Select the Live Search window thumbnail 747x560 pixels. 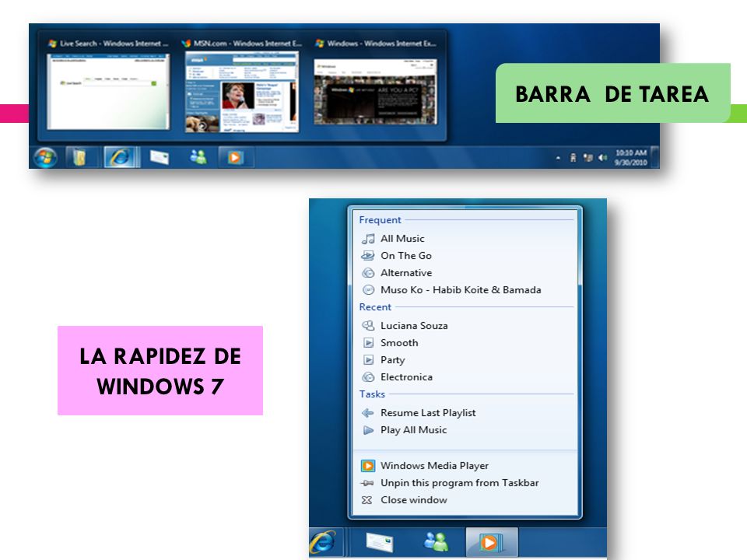pyautogui.click(x=108, y=92)
